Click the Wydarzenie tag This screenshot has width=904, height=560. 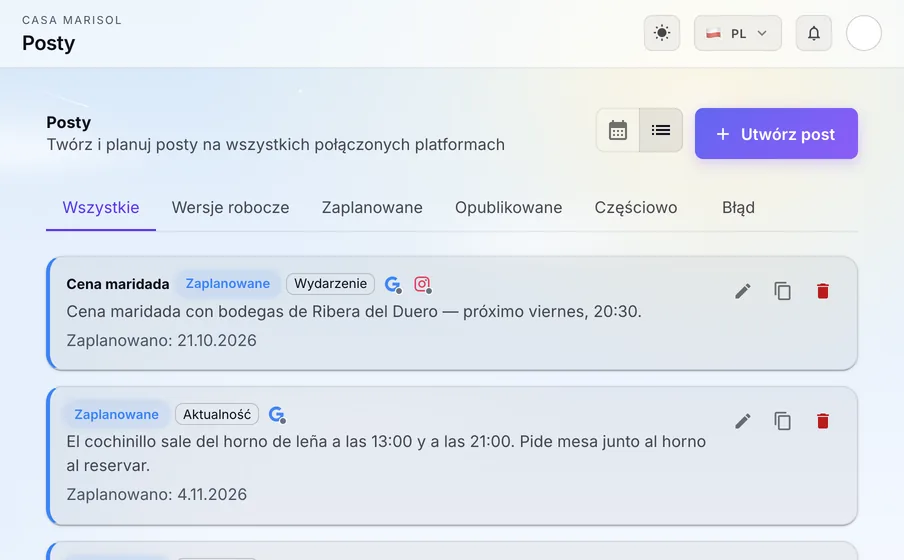pos(330,284)
